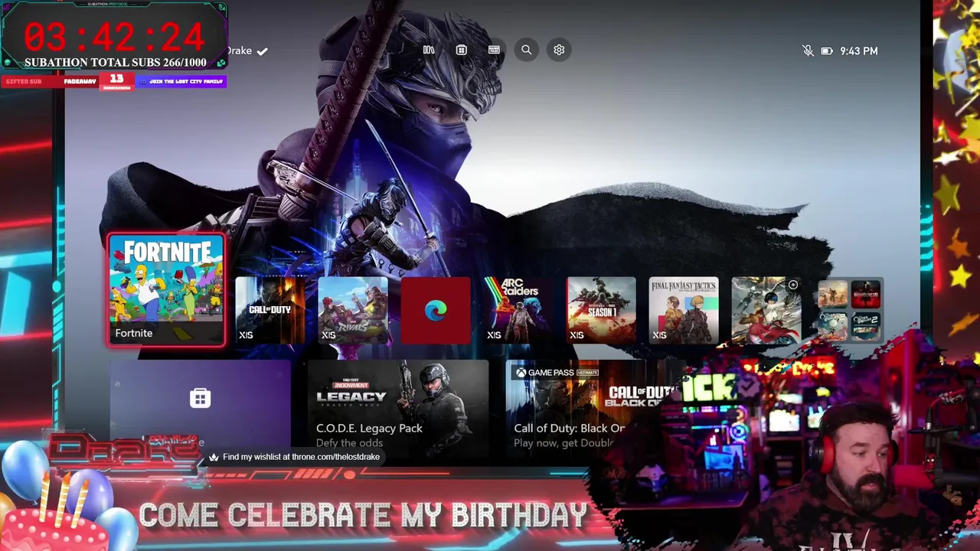Open the Microsoft Store icon in top bar

[x=461, y=50]
